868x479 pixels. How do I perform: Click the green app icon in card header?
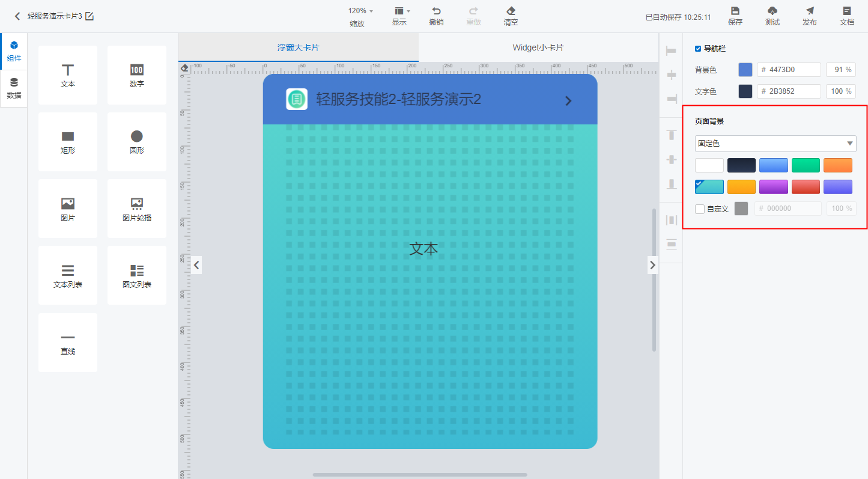click(x=297, y=99)
